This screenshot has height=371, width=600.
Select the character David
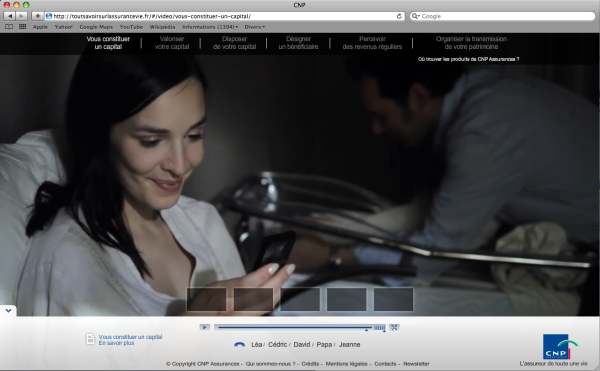[302, 345]
